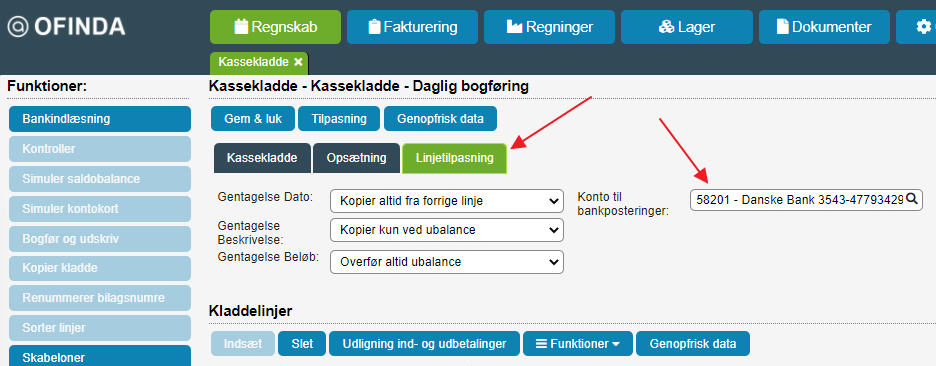The height and width of the screenshot is (366, 936).
Task: Open the Dokumenter module
Action: tap(824, 27)
